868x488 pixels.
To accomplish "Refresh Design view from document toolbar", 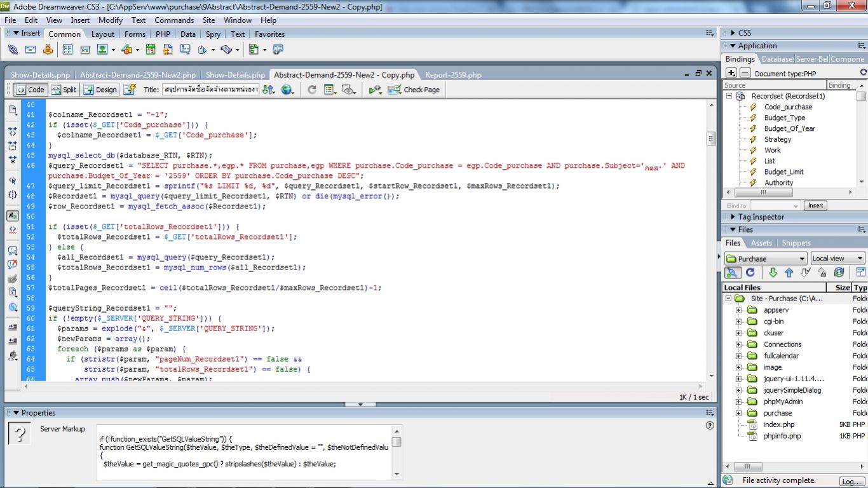I will [312, 90].
